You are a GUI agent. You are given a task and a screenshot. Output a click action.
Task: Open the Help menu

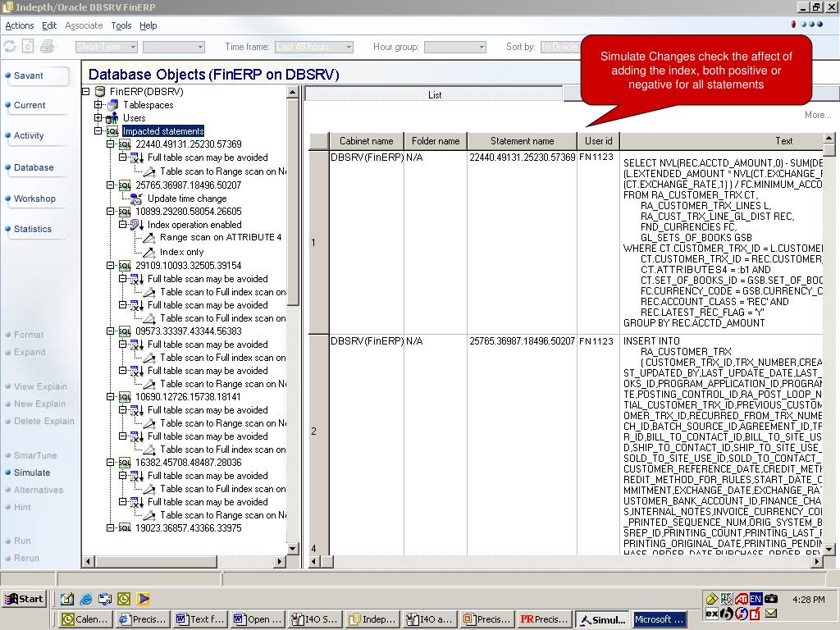148,25
